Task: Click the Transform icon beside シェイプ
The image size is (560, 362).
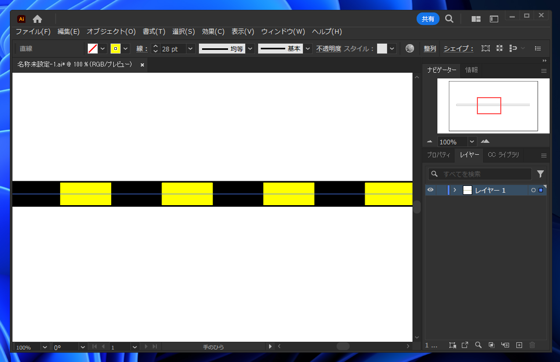Action: (485, 48)
